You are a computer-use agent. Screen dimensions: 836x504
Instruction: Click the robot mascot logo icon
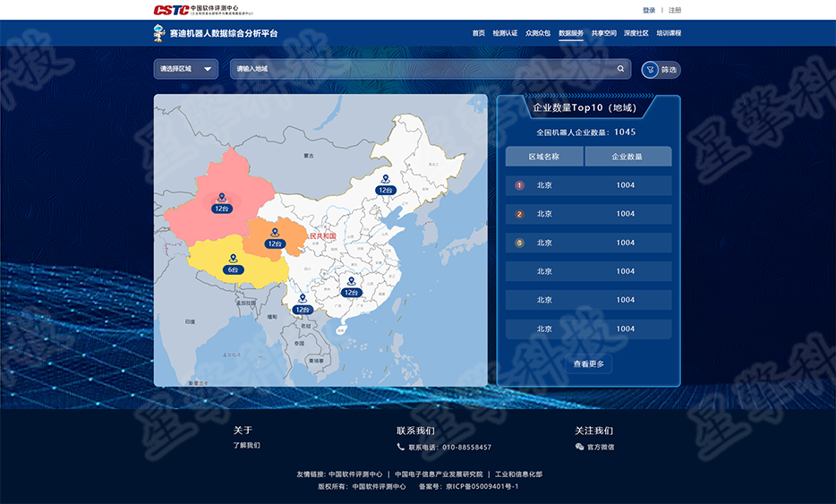pos(159,33)
